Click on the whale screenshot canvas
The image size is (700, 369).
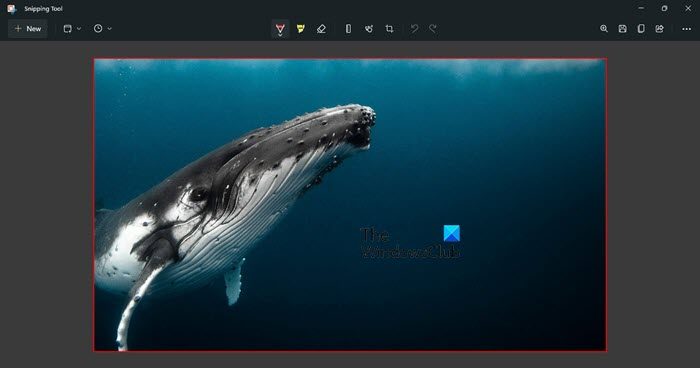(350, 205)
